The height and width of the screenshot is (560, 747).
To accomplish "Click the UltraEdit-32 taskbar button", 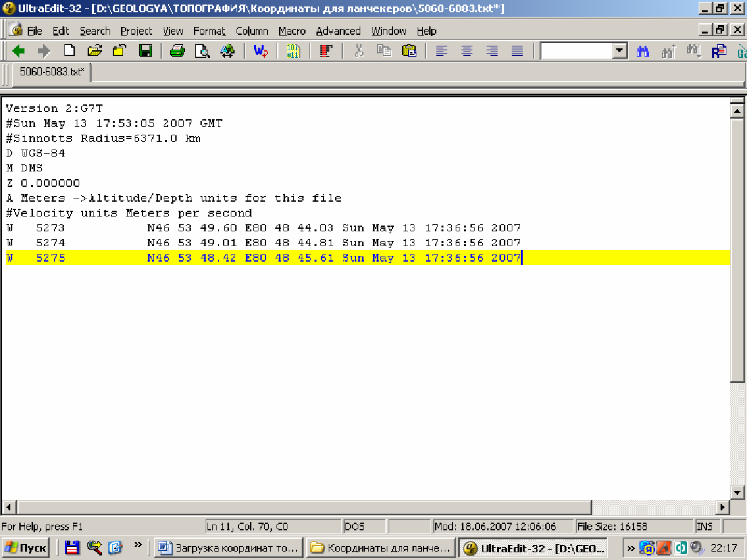I will 532,548.
